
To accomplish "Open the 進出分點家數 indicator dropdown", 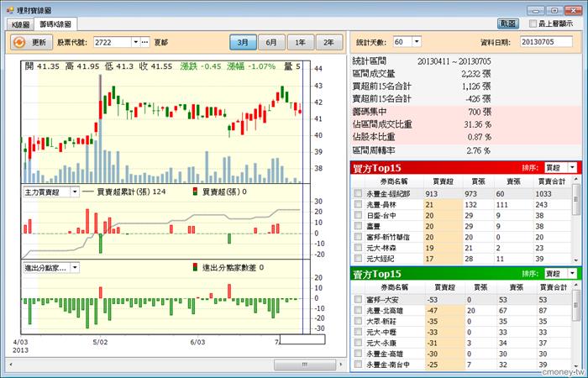I will click(x=75, y=267).
